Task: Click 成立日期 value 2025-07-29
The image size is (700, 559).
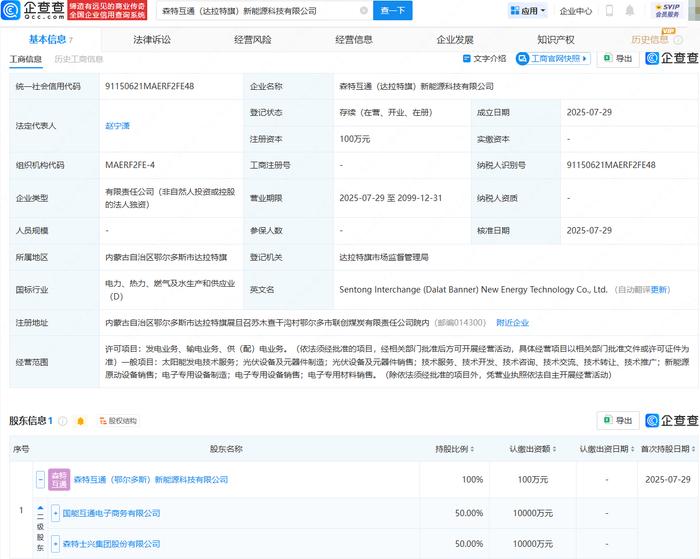Action: [x=589, y=113]
